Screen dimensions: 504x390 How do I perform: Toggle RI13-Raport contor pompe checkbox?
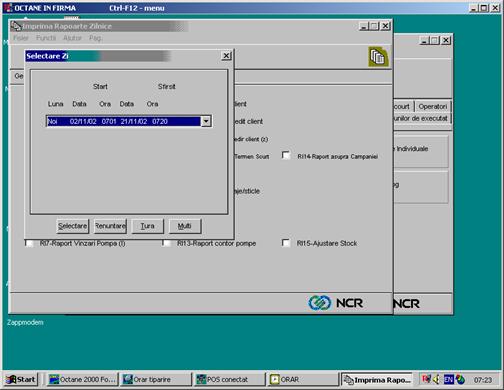point(167,243)
